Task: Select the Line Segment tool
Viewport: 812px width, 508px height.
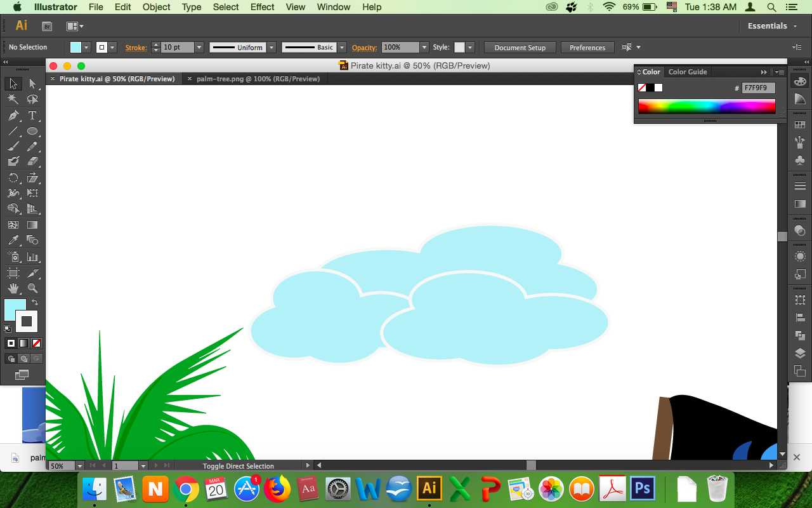Action: [13, 131]
